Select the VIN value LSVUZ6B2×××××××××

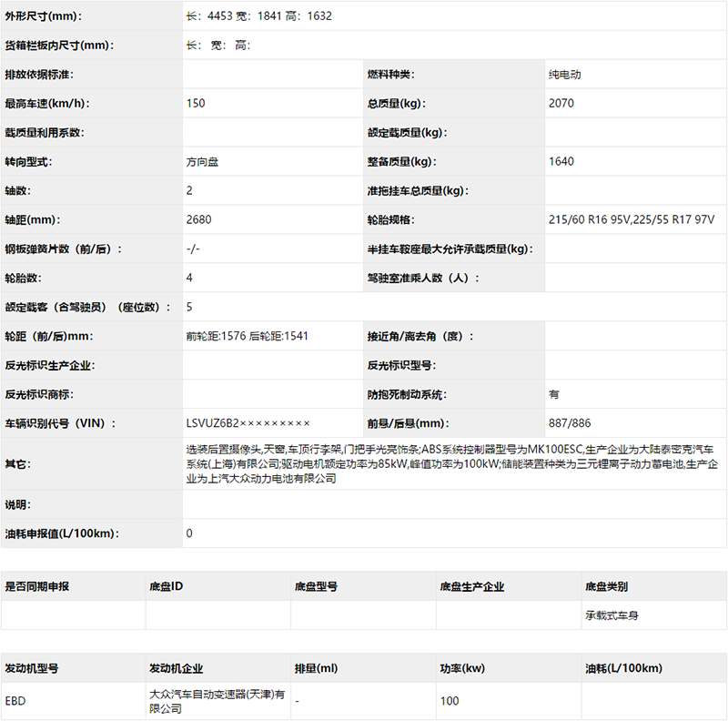[x=248, y=423]
